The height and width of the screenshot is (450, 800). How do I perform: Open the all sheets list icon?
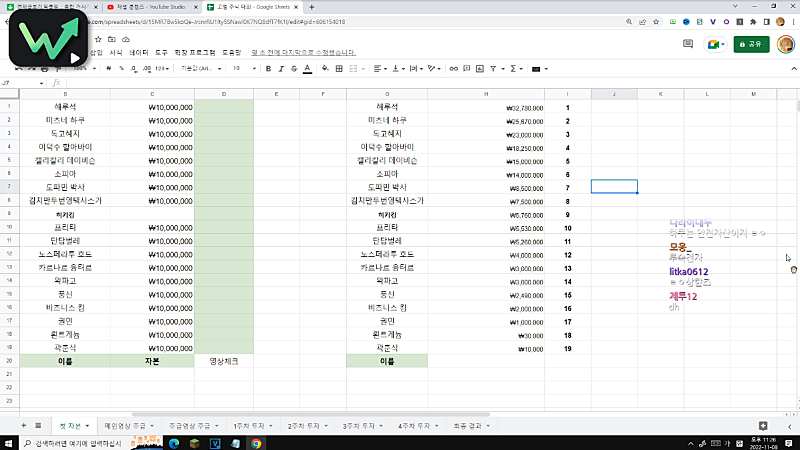[x=39, y=425]
